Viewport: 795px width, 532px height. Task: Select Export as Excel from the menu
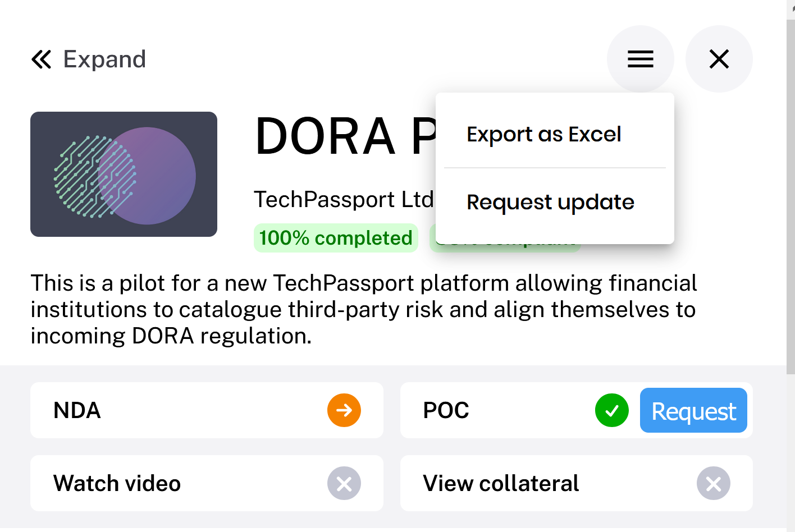point(543,134)
